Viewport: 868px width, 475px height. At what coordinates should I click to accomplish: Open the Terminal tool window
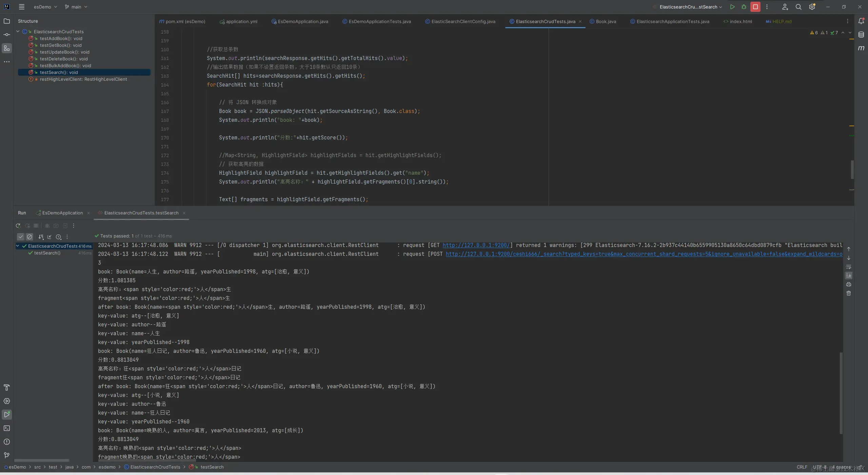tap(7, 428)
